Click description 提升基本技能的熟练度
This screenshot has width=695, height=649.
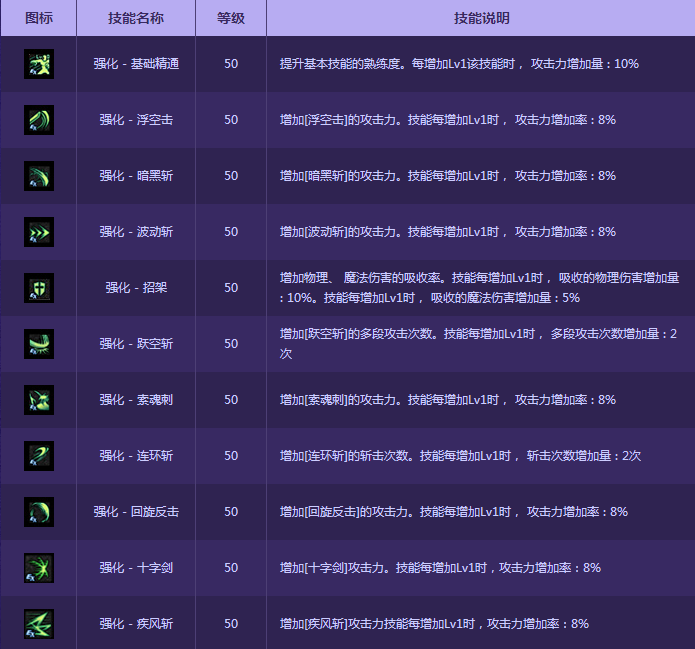459,64
